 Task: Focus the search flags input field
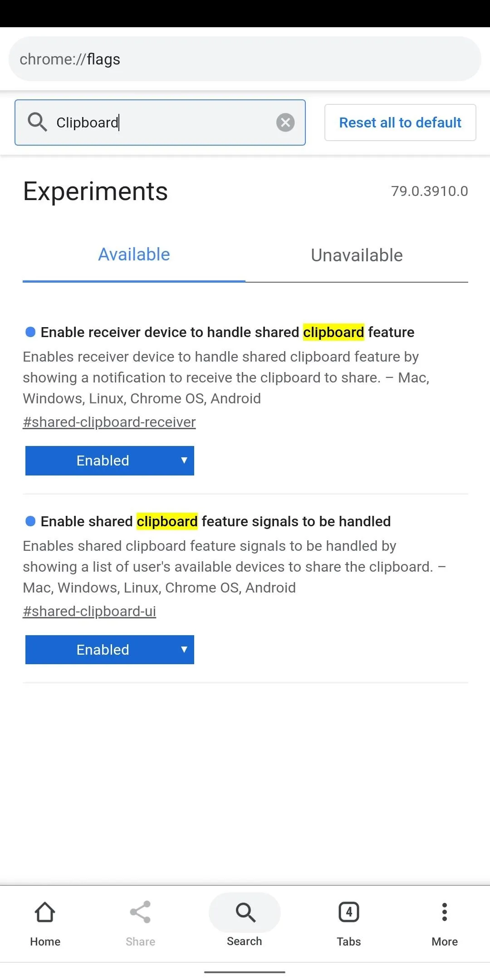[x=160, y=122]
